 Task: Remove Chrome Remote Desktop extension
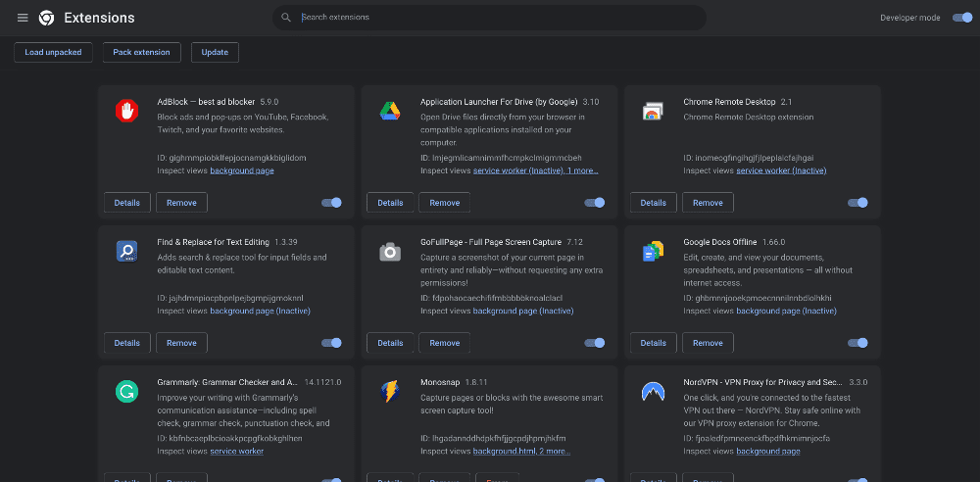pos(709,203)
